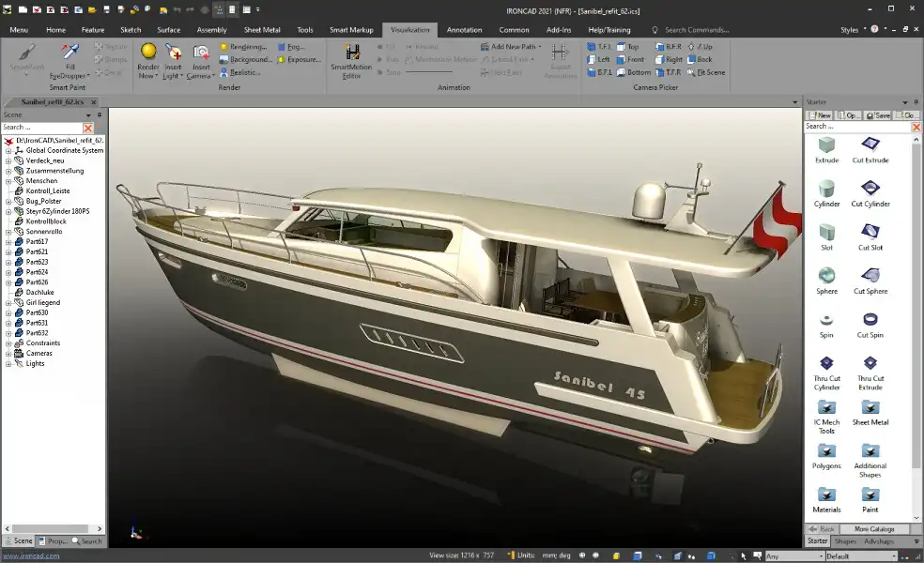Viewport: 924px width, 563px height.
Task: Choose the Thru Cut Cylinder shape
Action: (826, 364)
